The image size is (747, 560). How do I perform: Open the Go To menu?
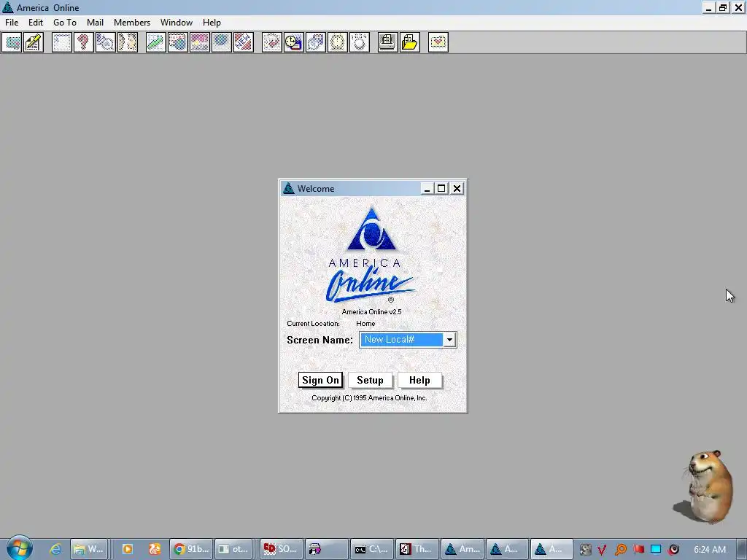(65, 23)
